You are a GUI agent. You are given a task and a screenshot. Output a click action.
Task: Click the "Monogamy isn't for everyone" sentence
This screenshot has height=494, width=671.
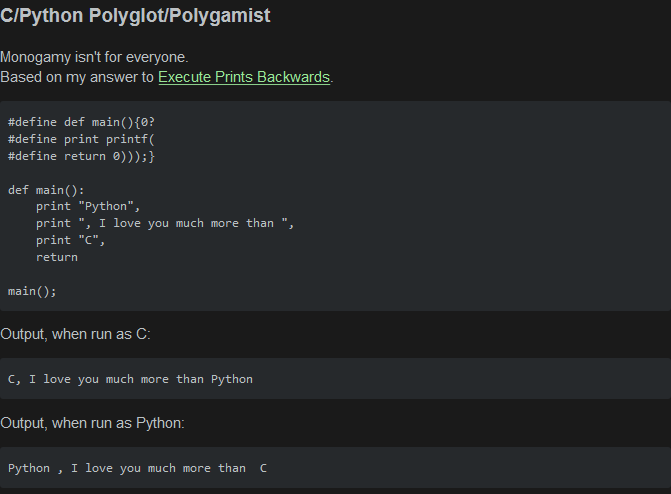point(94,57)
